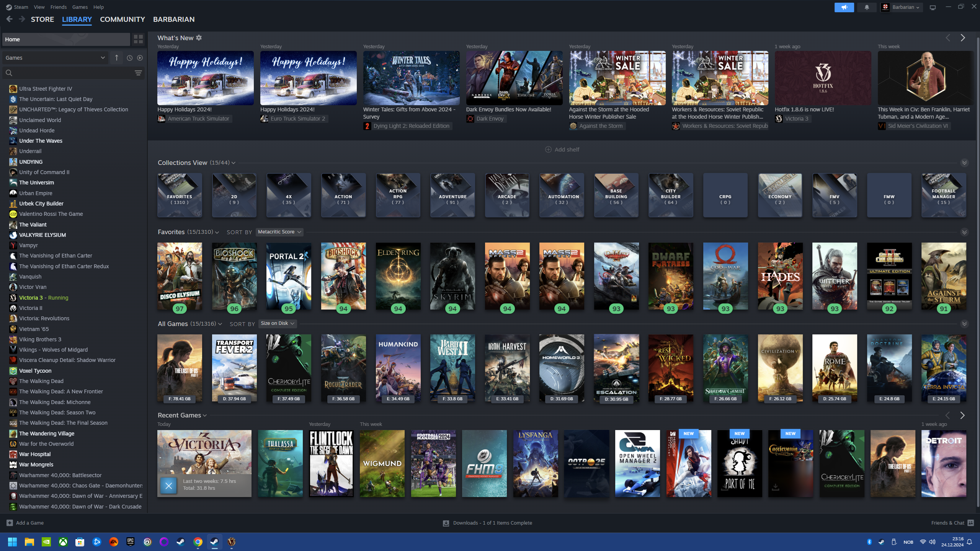Viewport: 980px width, 551px height.
Task: Click Add a Game
Action: [x=25, y=523]
